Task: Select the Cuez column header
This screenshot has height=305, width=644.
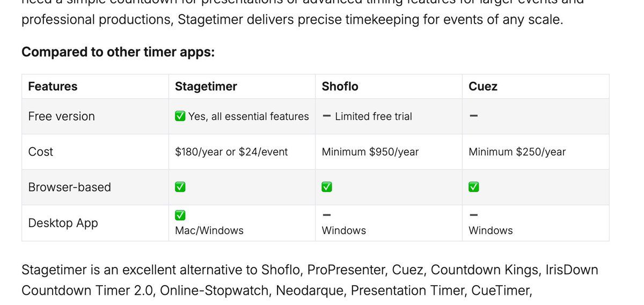Action: pyautogui.click(x=483, y=86)
